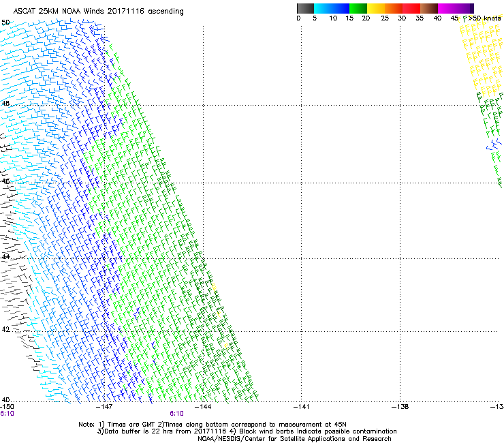Select the red 30-35 knots color swatch
504x443 pixels.
[x=411, y=8]
